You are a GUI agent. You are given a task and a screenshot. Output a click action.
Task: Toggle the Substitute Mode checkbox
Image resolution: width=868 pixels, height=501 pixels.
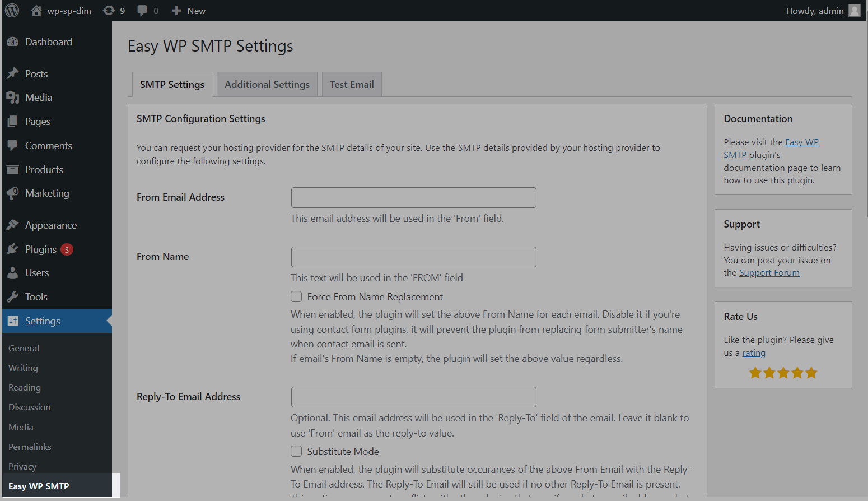296,451
